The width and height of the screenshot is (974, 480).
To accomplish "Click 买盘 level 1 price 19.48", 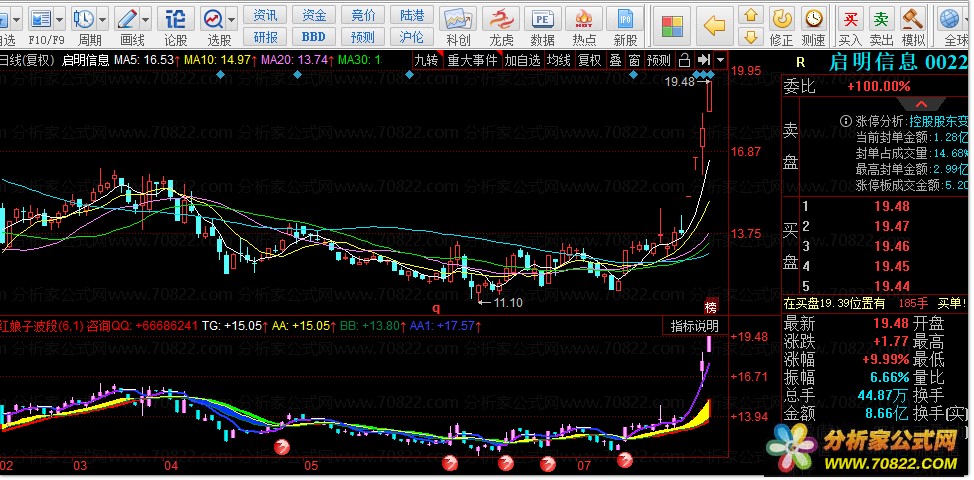I will 891,207.
